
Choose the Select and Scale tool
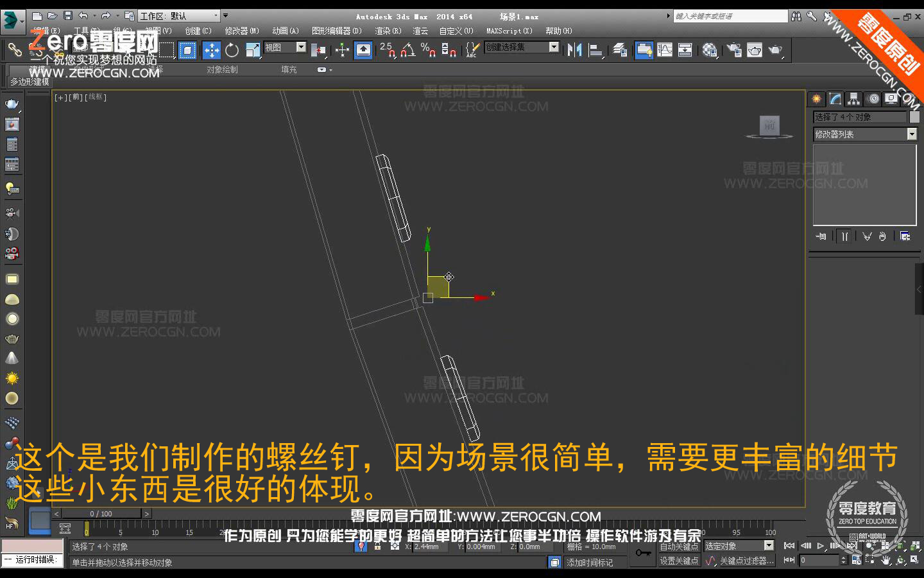253,50
